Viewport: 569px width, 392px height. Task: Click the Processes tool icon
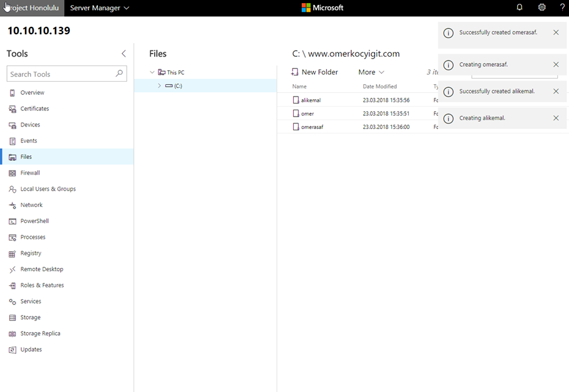(12, 237)
